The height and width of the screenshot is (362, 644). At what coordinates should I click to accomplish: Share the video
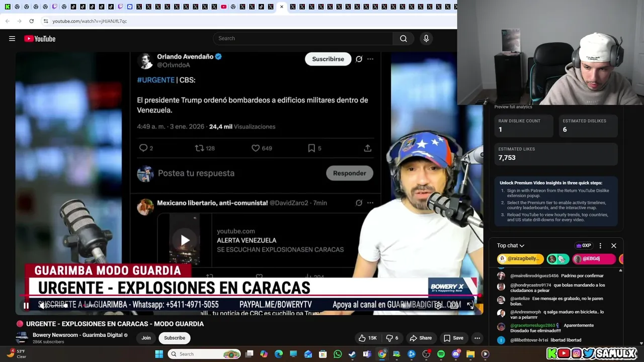pos(421,338)
